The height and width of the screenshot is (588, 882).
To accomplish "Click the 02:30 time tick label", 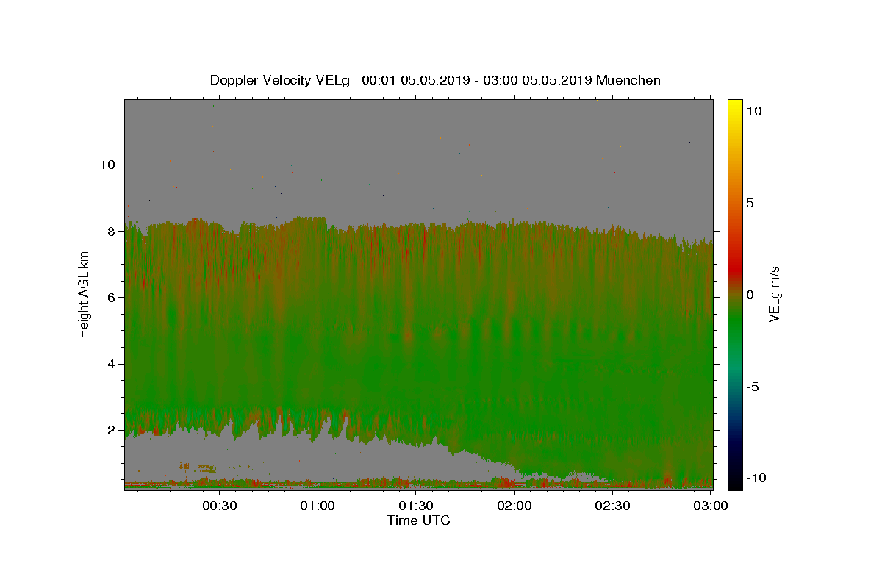I will point(612,506).
